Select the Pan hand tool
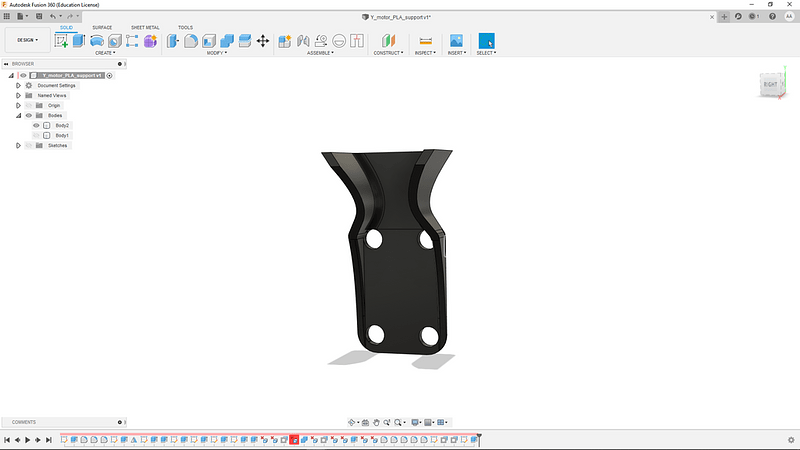The height and width of the screenshot is (450, 800). pos(376,422)
